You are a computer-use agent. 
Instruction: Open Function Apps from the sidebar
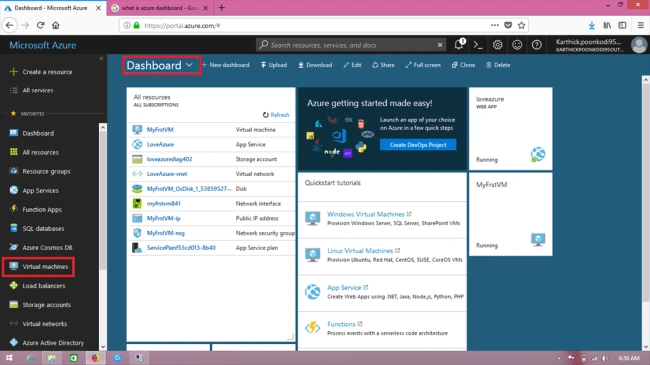tap(42, 209)
